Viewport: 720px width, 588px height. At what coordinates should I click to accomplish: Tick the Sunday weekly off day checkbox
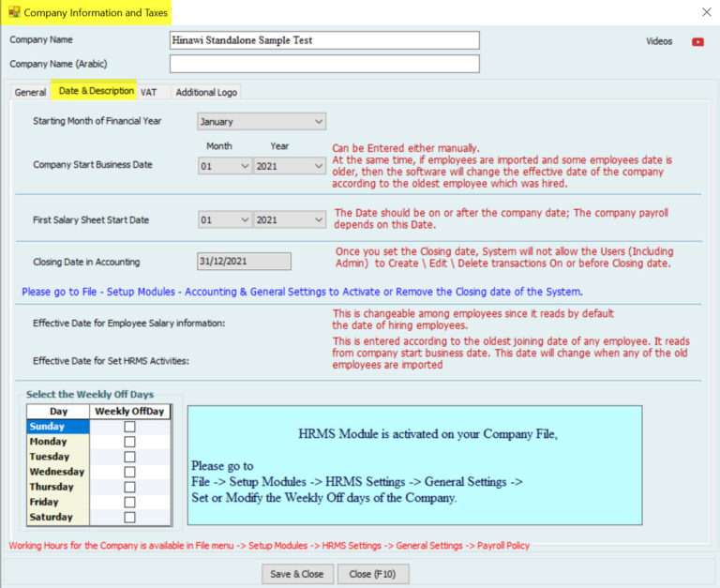click(x=129, y=427)
